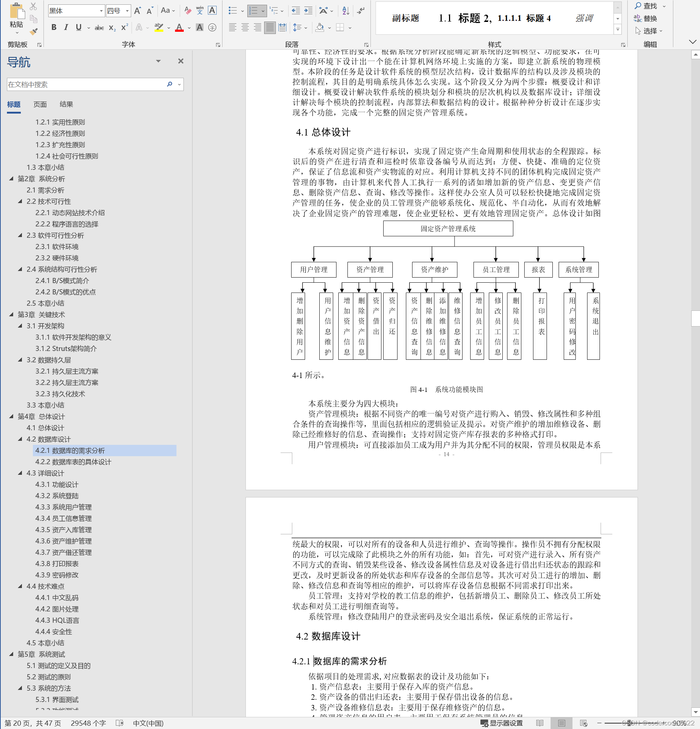Click the 29548 个字 word count
Screen dimensions: 700x729
88,723
